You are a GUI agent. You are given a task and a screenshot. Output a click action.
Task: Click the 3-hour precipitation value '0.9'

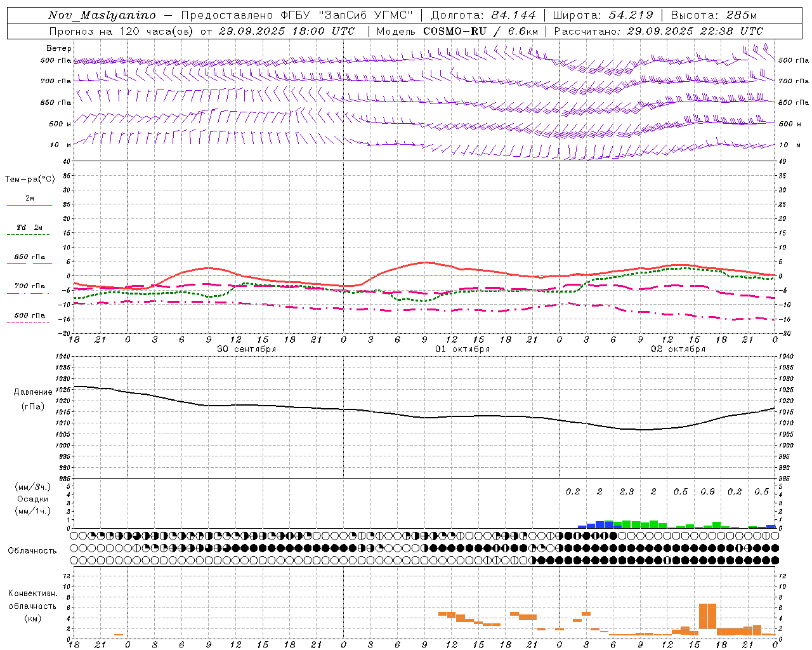pyautogui.click(x=708, y=491)
